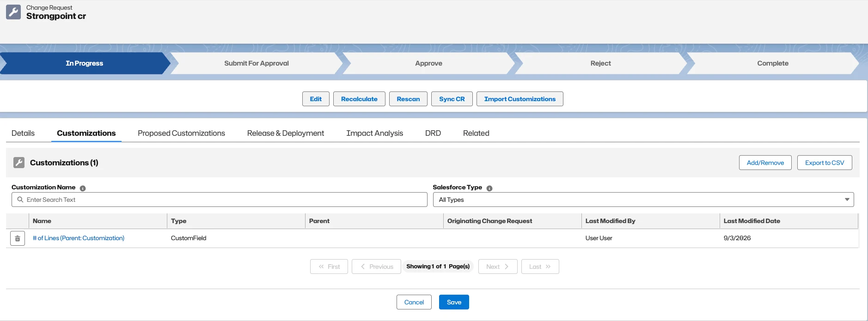Open the Impact Analysis tab
Image resolution: width=868 pixels, height=321 pixels.
[x=374, y=133]
